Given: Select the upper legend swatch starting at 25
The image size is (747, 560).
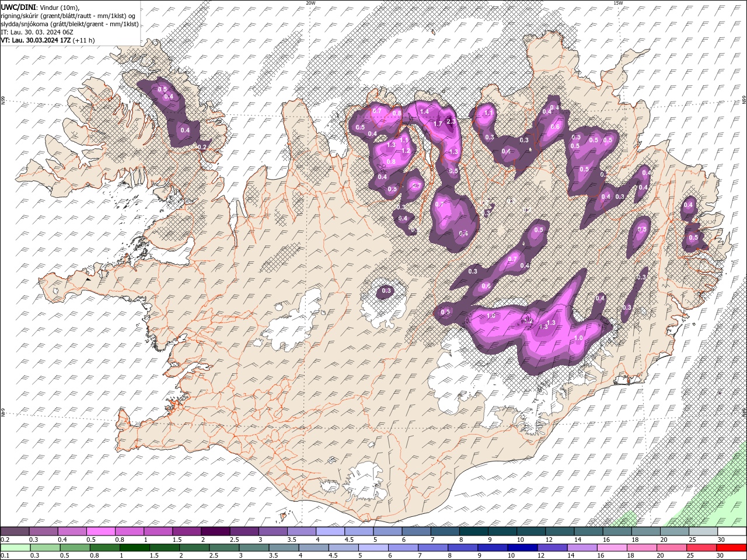Looking at the screenshot, I should click(703, 531).
